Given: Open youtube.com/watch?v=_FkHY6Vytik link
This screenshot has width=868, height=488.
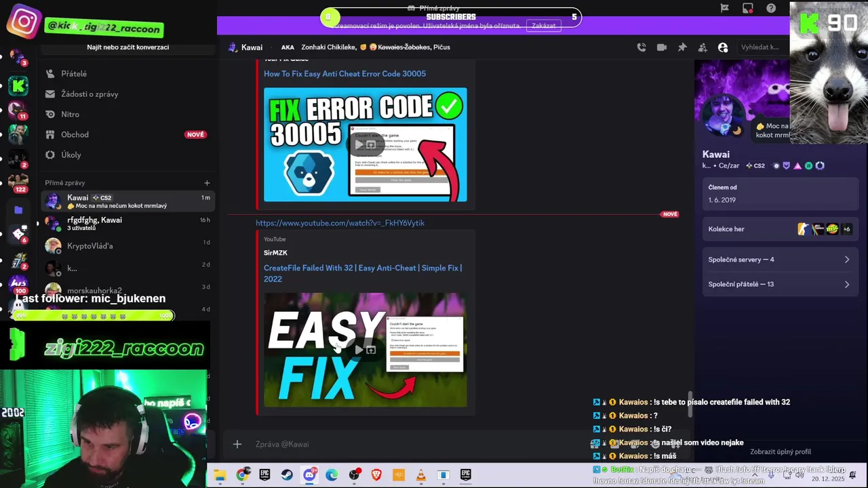Looking at the screenshot, I should [x=340, y=223].
